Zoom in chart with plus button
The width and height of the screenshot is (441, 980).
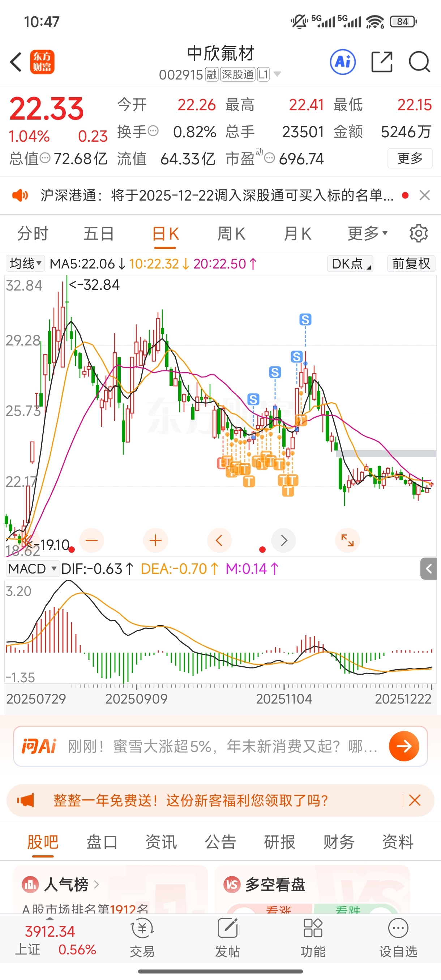click(x=156, y=540)
